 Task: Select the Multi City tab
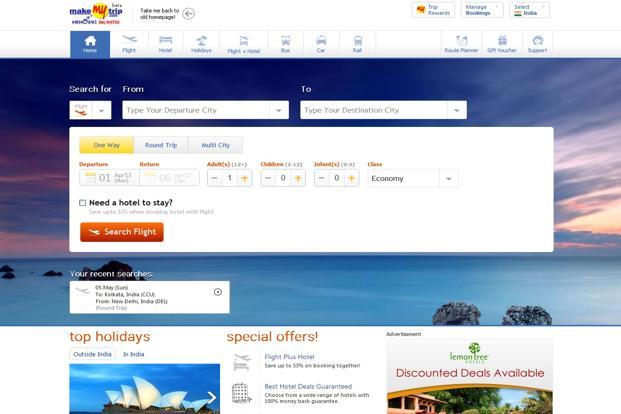[x=215, y=145]
